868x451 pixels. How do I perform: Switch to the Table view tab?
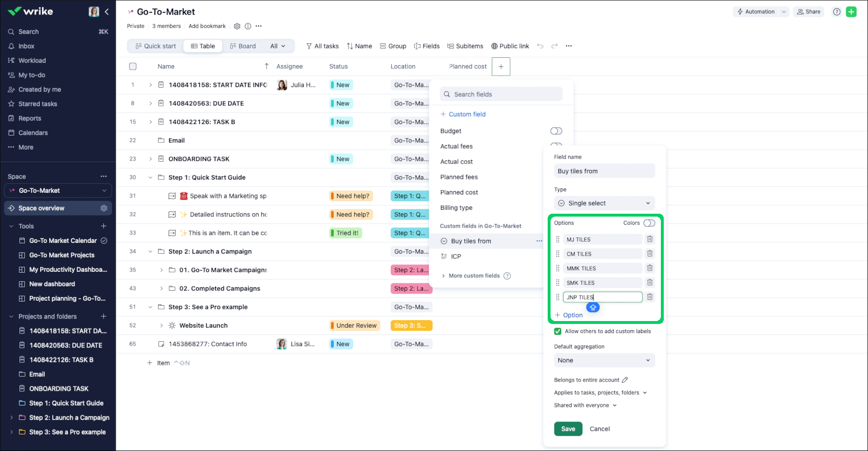[x=203, y=46]
